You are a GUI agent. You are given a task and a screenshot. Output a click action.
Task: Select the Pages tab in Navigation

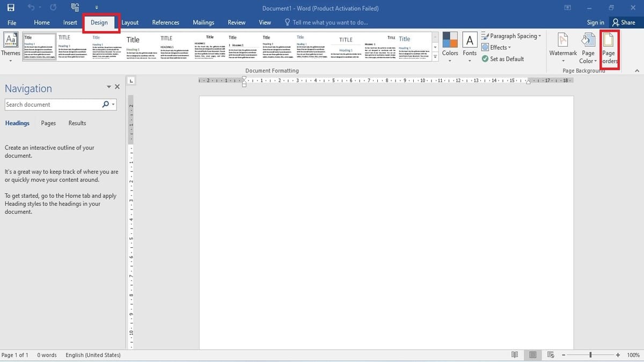point(48,123)
